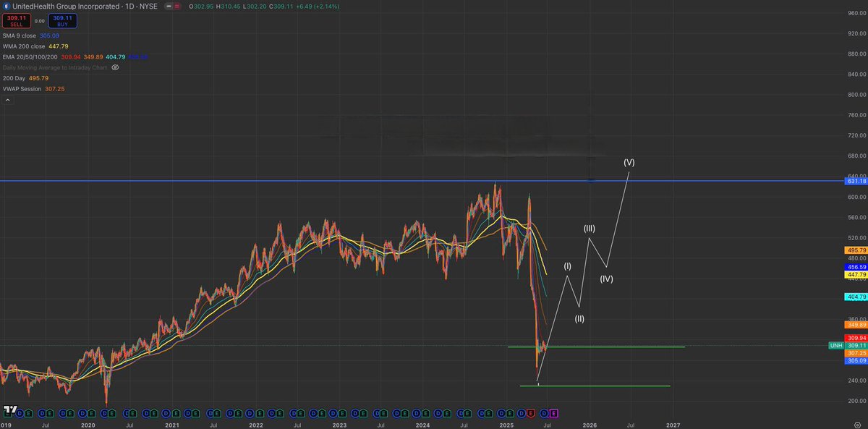Image resolution: width=868 pixels, height=429 pixels.
Task: Select the 200 Day indicator legend
Action: pos(26,77)
